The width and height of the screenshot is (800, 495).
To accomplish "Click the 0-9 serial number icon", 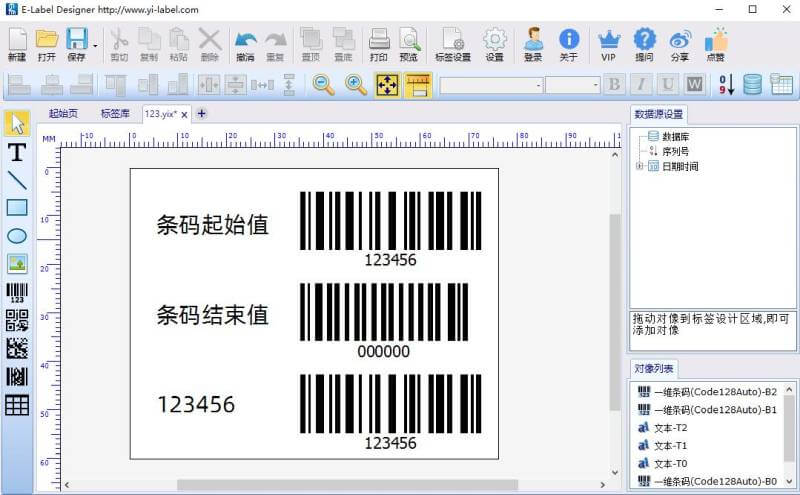I will pos(726,85).
